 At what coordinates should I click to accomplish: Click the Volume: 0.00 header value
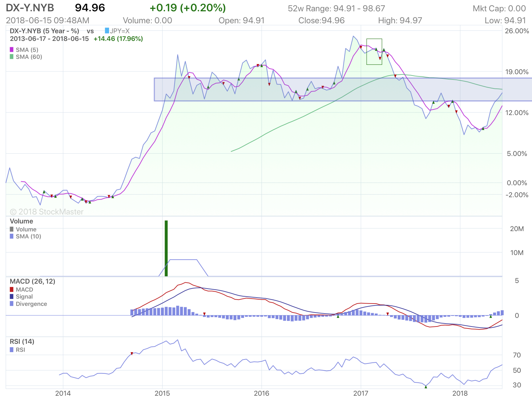pos(147,20)
